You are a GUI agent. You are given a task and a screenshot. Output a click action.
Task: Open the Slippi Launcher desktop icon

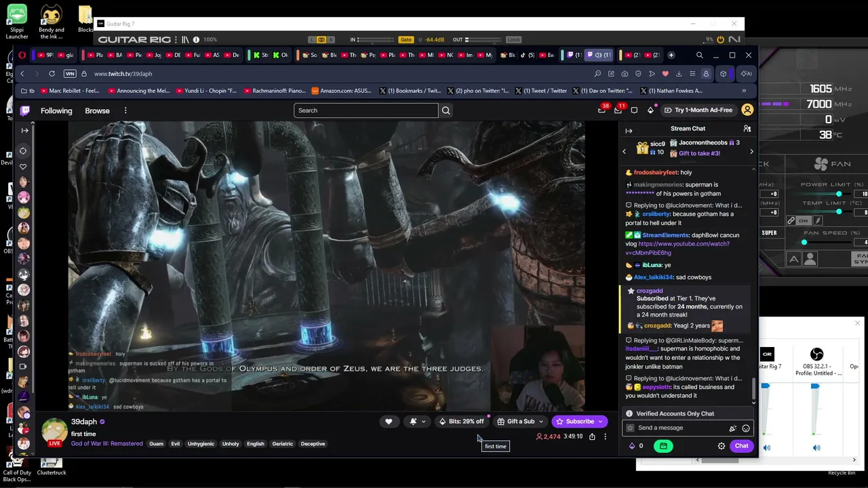tap(17, 22)
